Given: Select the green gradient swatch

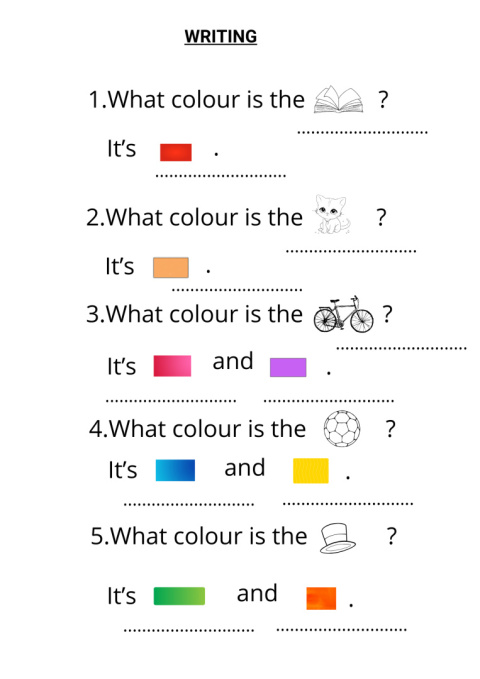Looking at the screenshot, I should 179,596.
